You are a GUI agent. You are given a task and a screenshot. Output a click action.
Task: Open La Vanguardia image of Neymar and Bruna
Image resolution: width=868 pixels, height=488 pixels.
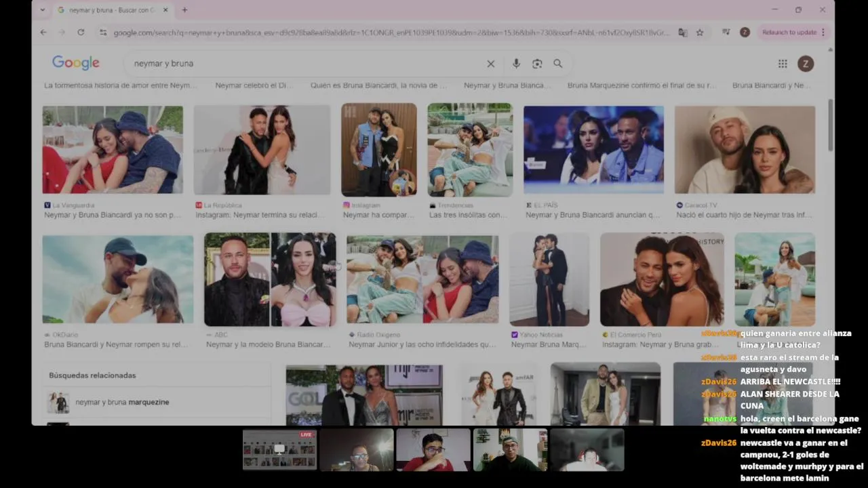113,149
